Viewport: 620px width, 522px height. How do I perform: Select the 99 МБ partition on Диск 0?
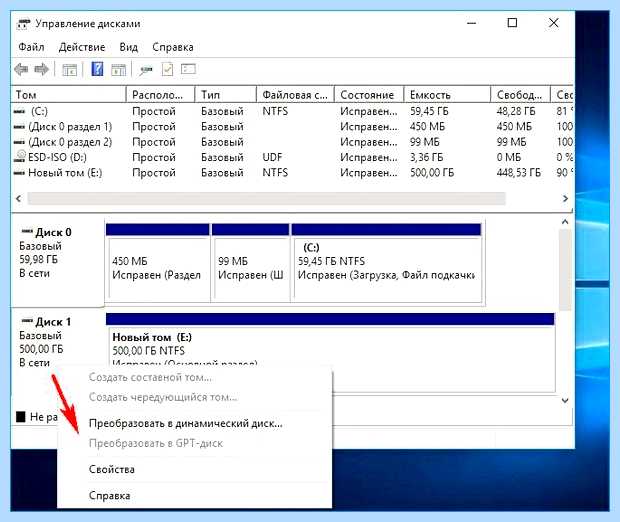coord(251,263)
